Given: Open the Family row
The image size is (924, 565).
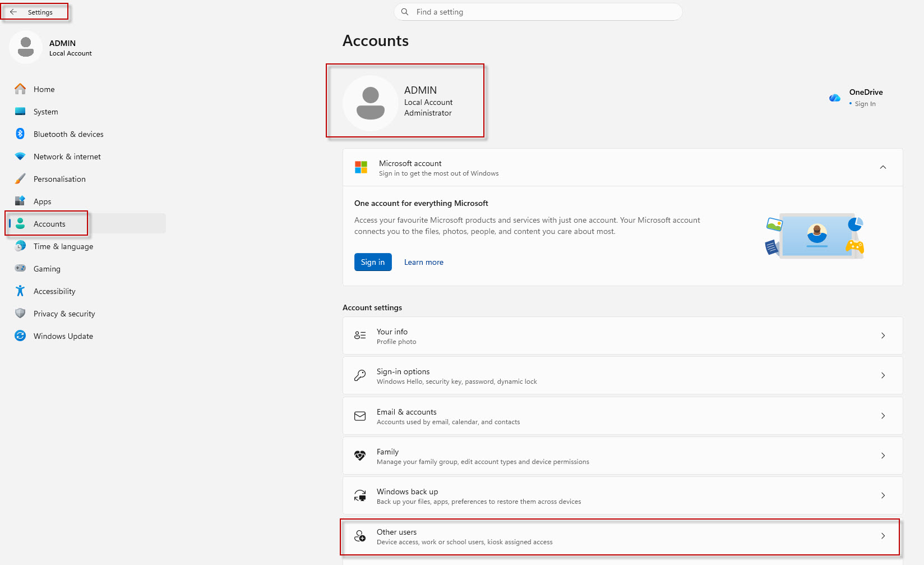Looking at the screenshot, I should (622, 456).
